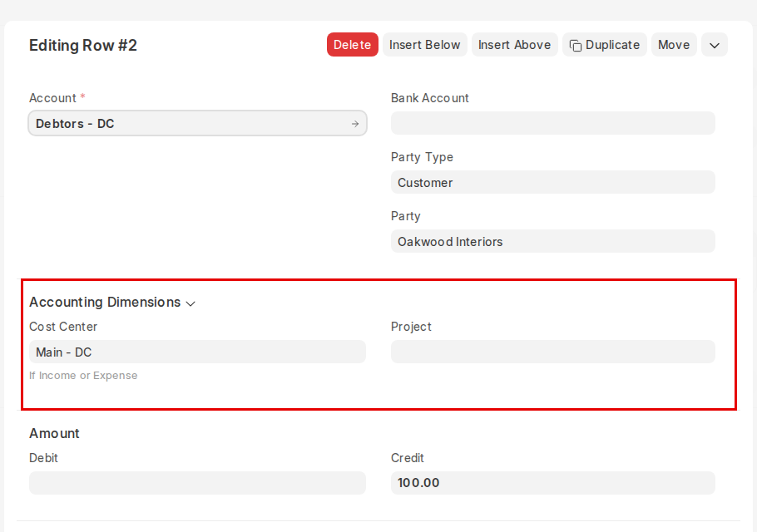Click the empty Debit amount field
The height and width of the screenshot is (532, 757).
point(197,483)
